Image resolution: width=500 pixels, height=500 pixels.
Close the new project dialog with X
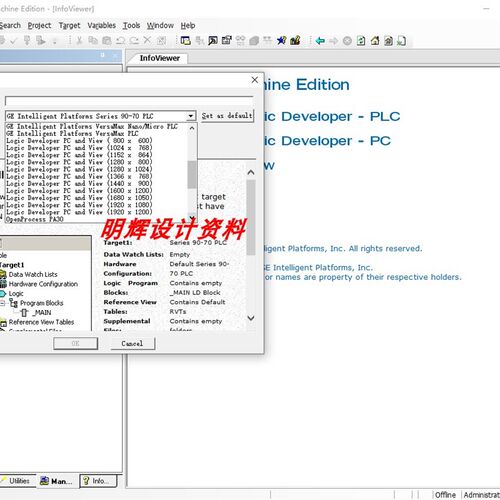coord(255,80)
